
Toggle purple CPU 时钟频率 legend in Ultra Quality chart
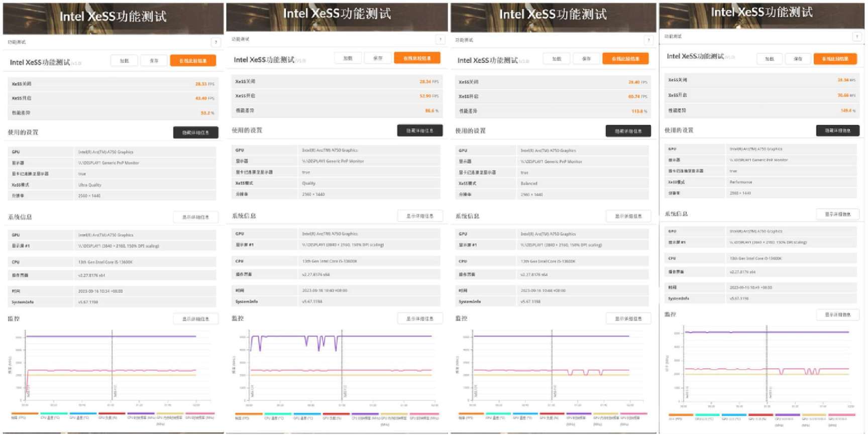[x=141, y=416]
